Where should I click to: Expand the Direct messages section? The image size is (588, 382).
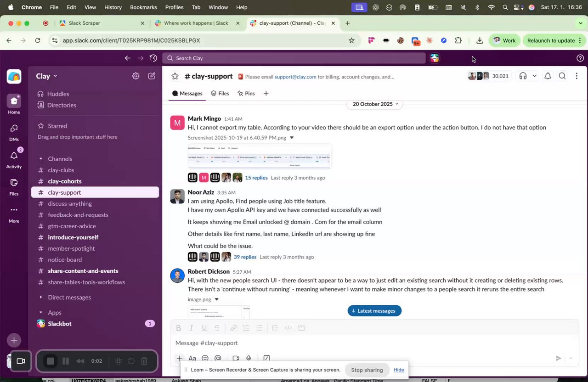pyautogui.click(x=41, y=298)
